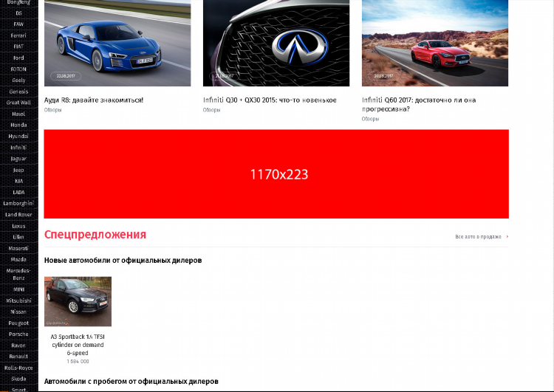The image size is (554, 392).
Task: Open Ferrari brand page
Action: click(18, 35)
